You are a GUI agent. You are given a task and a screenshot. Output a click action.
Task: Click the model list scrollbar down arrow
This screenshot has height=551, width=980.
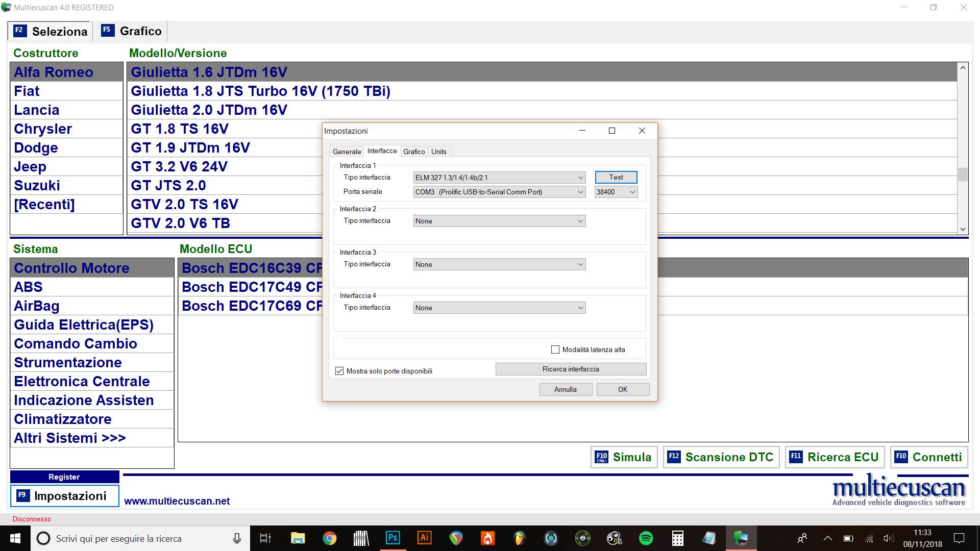tap(963, 229)
